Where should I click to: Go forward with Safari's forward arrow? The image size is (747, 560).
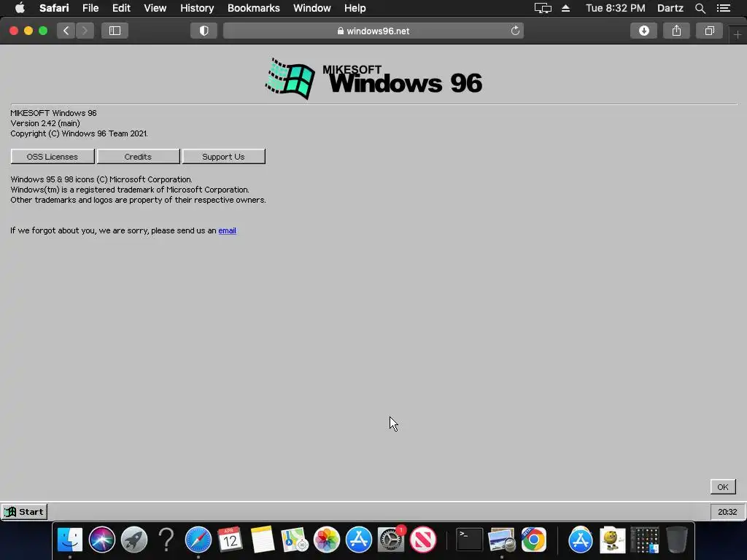coord(85,31)
